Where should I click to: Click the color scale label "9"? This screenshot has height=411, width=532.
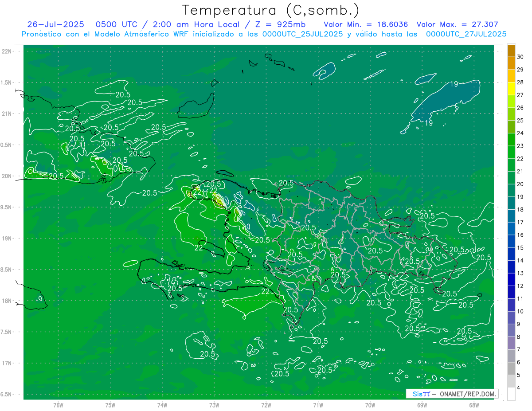pyautogui.click(x=519, y=324)
